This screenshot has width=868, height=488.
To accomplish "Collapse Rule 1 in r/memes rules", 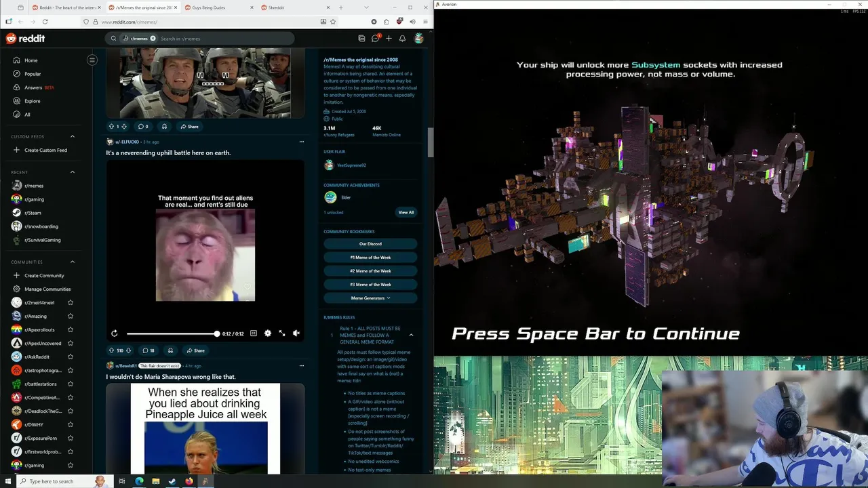I will 411,335.
